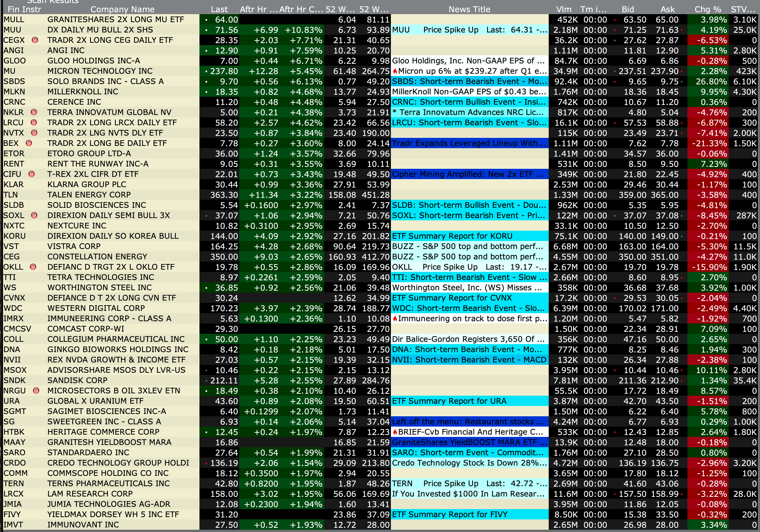This screenshot has width=760, height=532.
Task: Select the TLN ticker cell
Action: [x=11, y=195]
